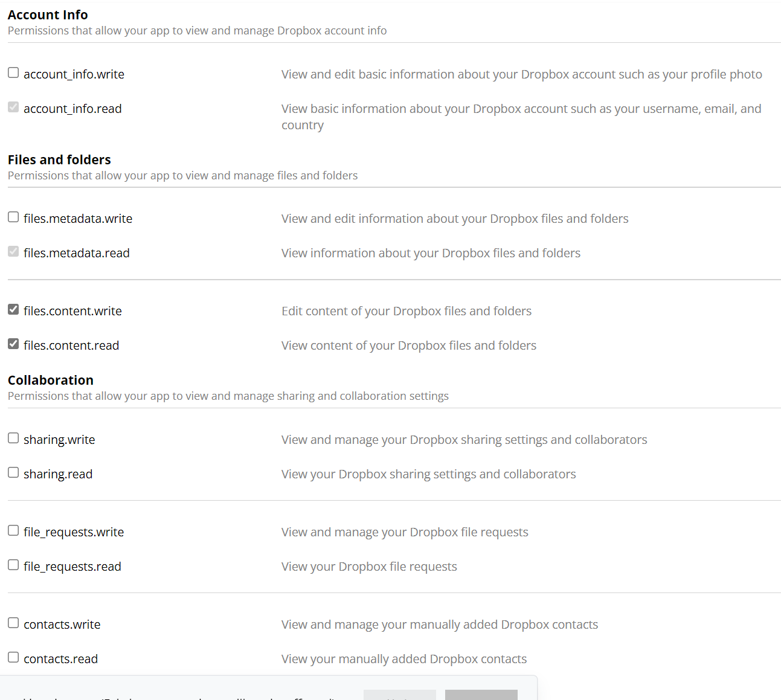Image resolution: width=781 pixels, height=700 pixels.
Task: Check the file_requests.write checkbox
Action: click(x=13, y=531)
